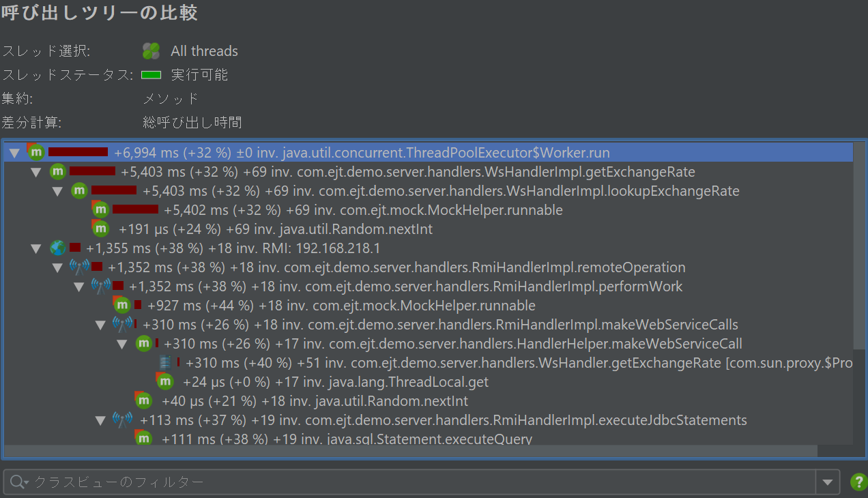Collapse the HandlerHelper.makeWebServiceCall node

(122, 344)
